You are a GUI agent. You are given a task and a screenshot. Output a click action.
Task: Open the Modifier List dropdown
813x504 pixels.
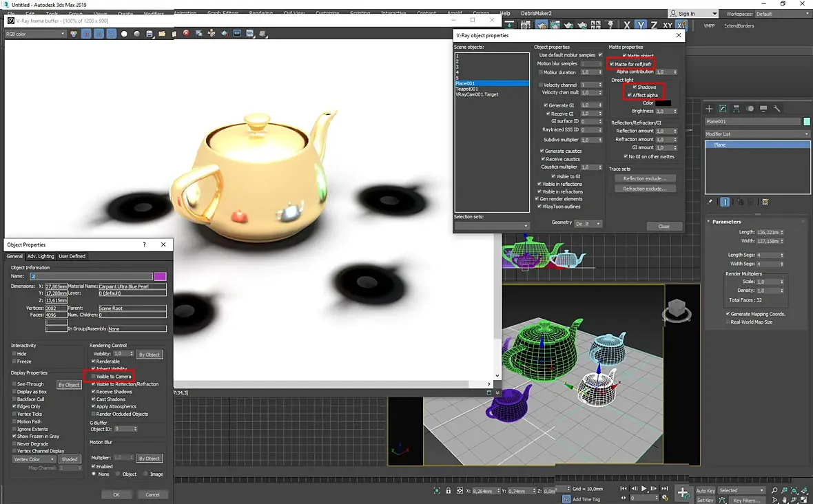coord(757,134)
